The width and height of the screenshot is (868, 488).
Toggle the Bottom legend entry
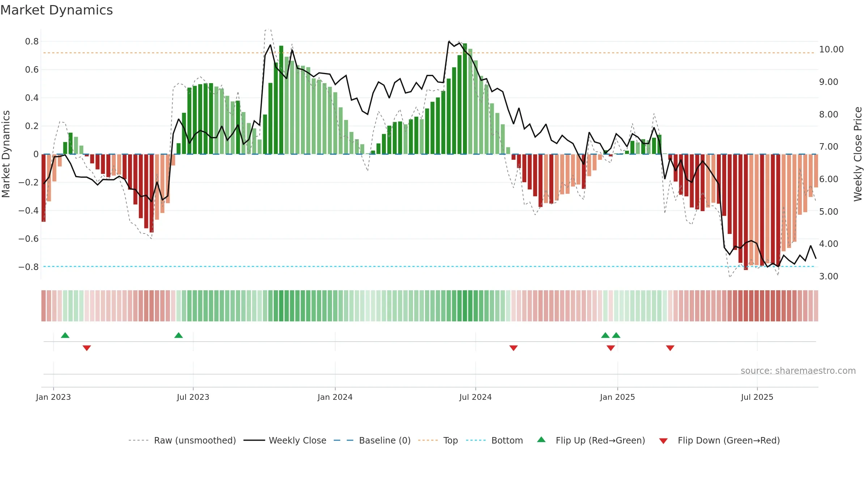pos(507,440)
